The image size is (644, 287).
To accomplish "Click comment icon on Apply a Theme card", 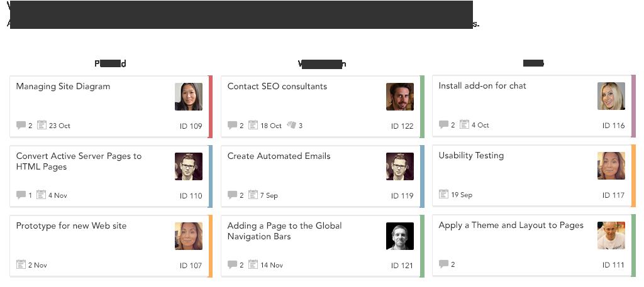I will [x=443, y=264].
